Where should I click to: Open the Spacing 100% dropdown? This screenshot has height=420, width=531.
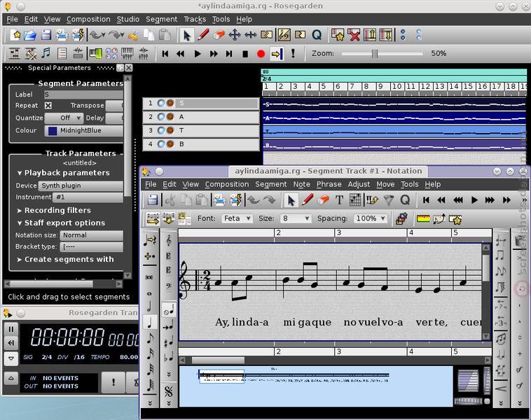370,218
